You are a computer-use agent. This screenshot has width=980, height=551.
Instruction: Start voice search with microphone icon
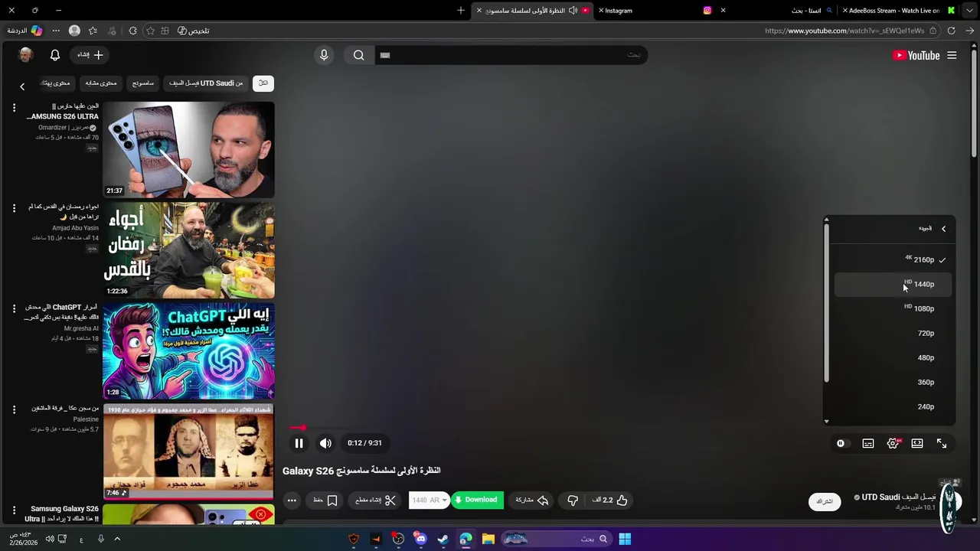tap(324, 55)
